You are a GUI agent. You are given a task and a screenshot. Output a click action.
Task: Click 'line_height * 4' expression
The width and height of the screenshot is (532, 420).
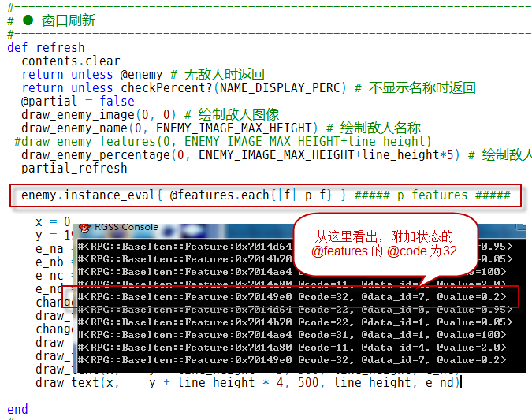pos(231,383)
